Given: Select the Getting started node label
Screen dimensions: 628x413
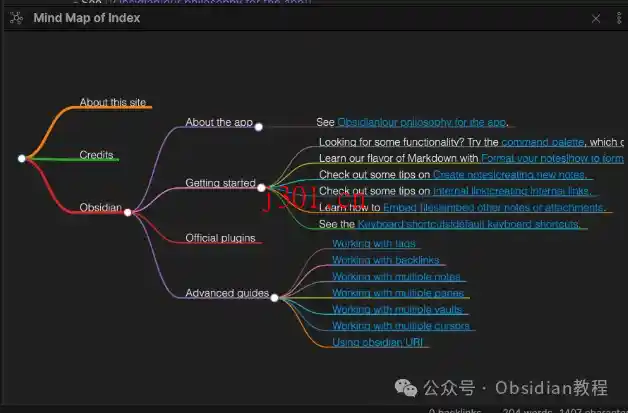Looking at the screenshot, I should (220, 183).
